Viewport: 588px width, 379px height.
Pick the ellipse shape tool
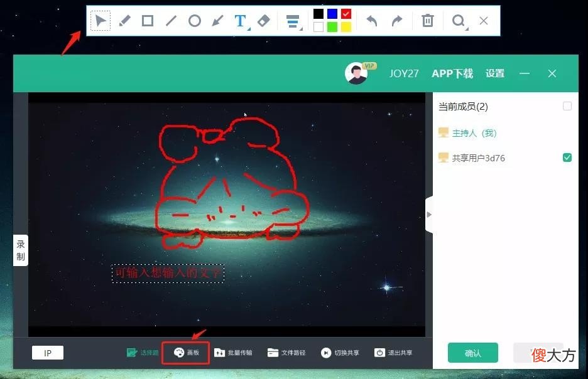[x=195, y=21]
